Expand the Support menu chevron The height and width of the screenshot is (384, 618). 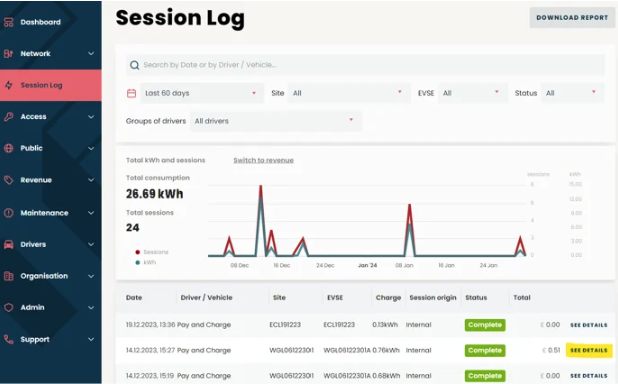[91, 339]
